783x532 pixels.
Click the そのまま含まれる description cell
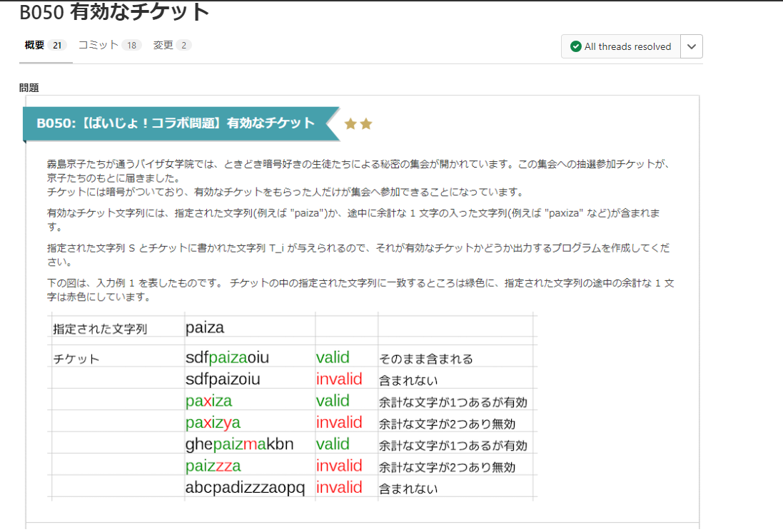tap(425, 359)
